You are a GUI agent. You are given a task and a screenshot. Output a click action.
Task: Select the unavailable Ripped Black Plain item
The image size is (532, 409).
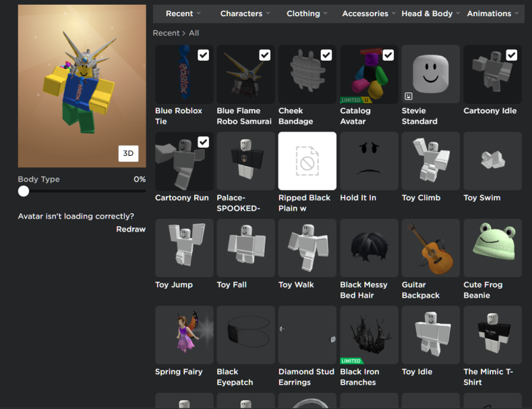(x=307, y=161)
